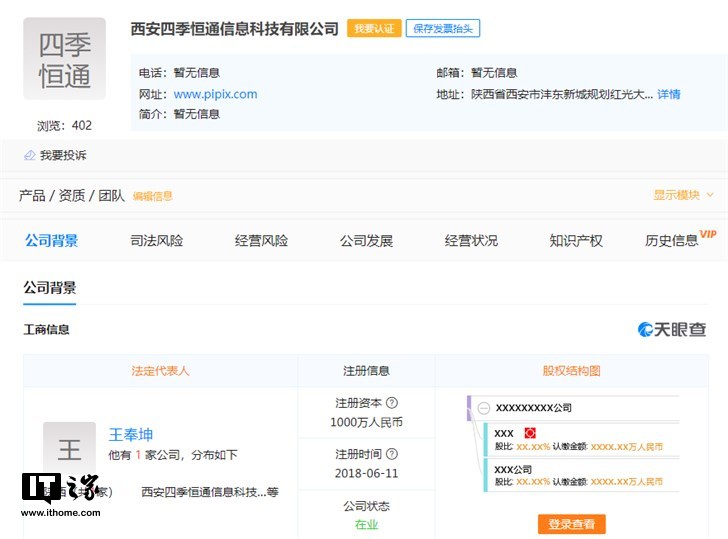Switch to the 公司背景 tab
728x539 pixels.
52,240
